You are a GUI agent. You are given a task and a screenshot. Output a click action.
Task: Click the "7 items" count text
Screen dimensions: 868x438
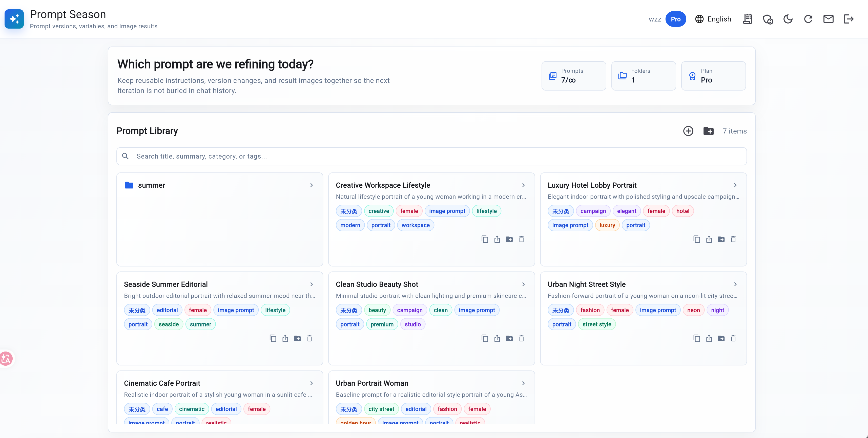point(735,131)
